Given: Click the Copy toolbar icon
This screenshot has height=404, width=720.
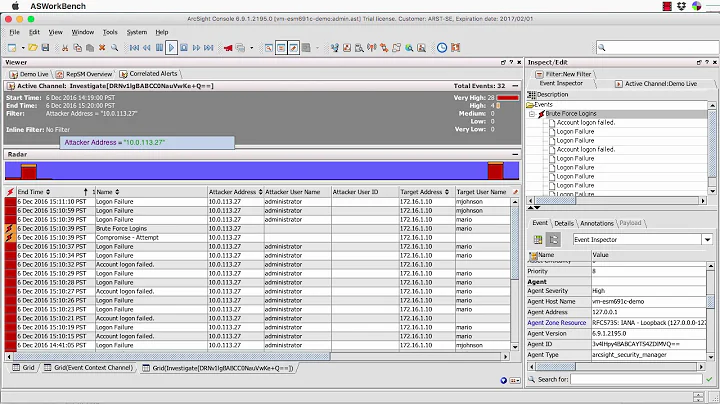Looking at the screenshot, I should 78,48.
